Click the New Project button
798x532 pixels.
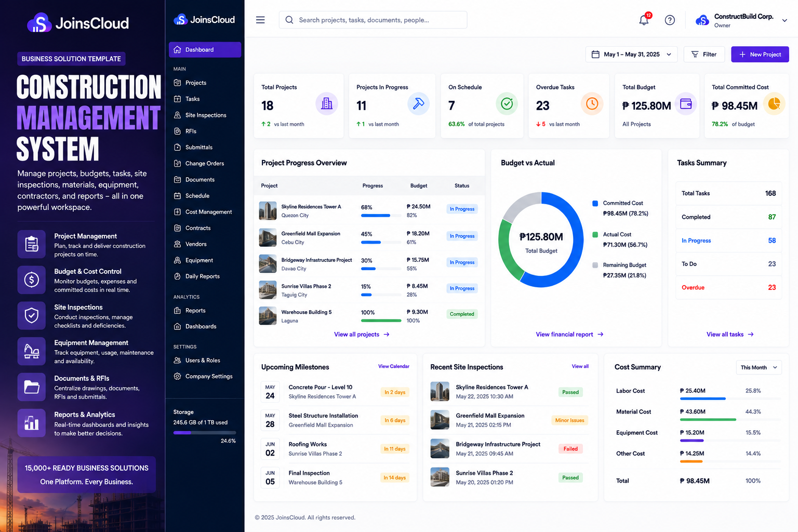point(760,55)
